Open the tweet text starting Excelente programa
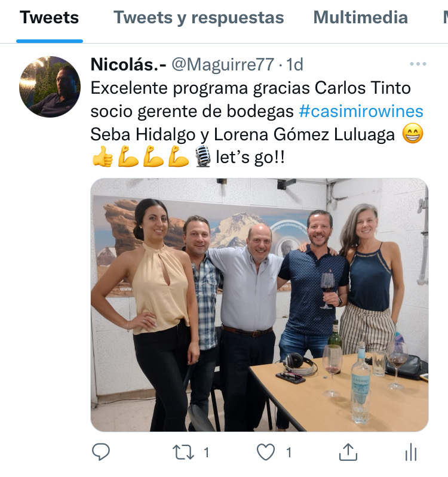 [x=257, y=123]
